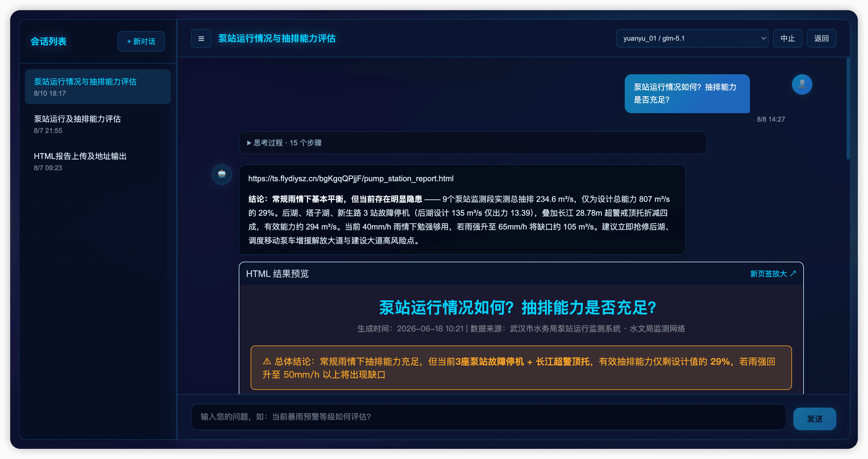The width and height of the screenshot is (868, 459).
Task: Select conversation 泵站运行情况与抽排能力评估
Action: (x=98, y=87)
